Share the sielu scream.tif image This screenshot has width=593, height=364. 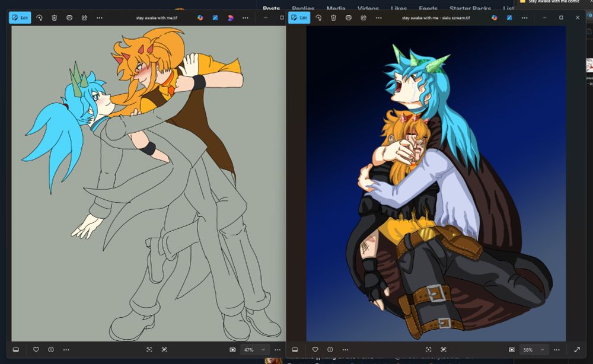pyautogui.click(x=364, y=18)
